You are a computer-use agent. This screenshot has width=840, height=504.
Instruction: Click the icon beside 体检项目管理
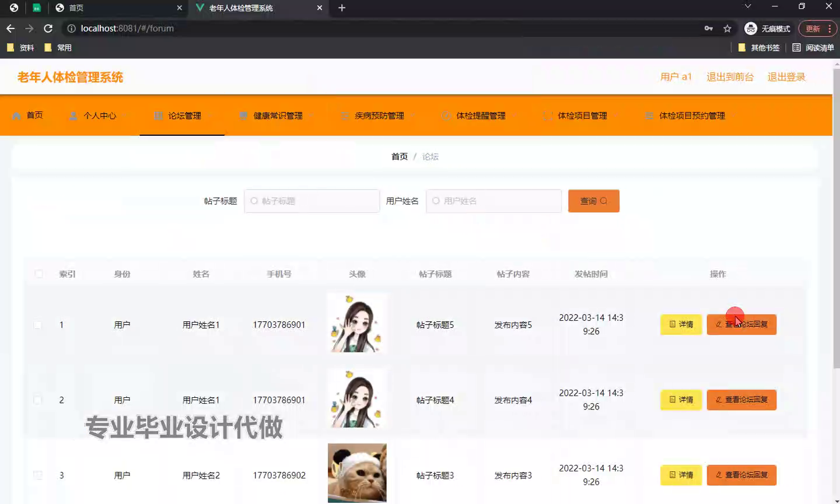[x=548, y=116]
